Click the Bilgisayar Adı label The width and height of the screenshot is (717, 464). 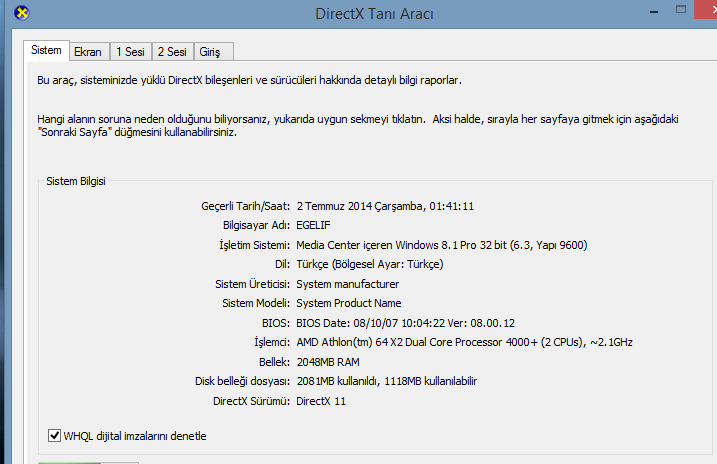257,225
